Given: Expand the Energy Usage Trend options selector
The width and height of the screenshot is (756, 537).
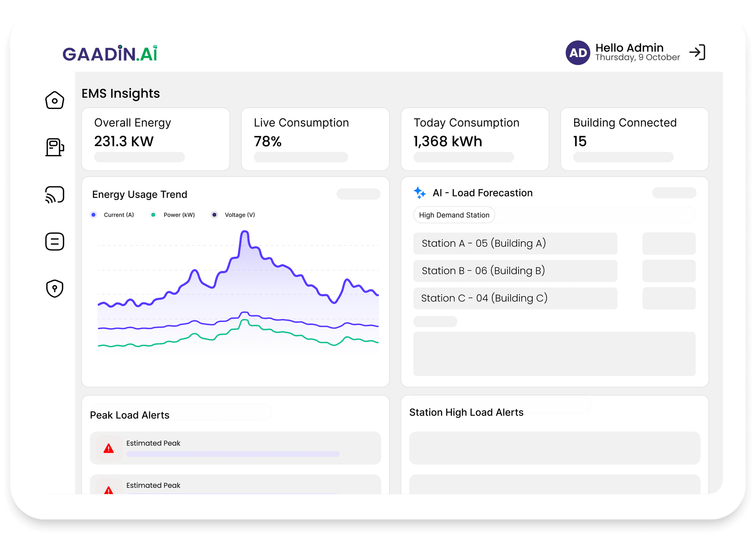Looking at the screenshot, I should coord(358,194).
